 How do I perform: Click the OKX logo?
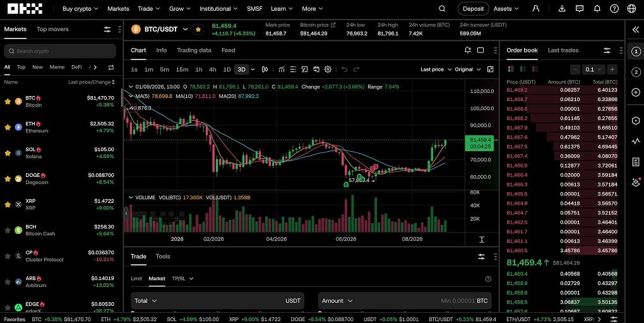click(x=25, y=8)
